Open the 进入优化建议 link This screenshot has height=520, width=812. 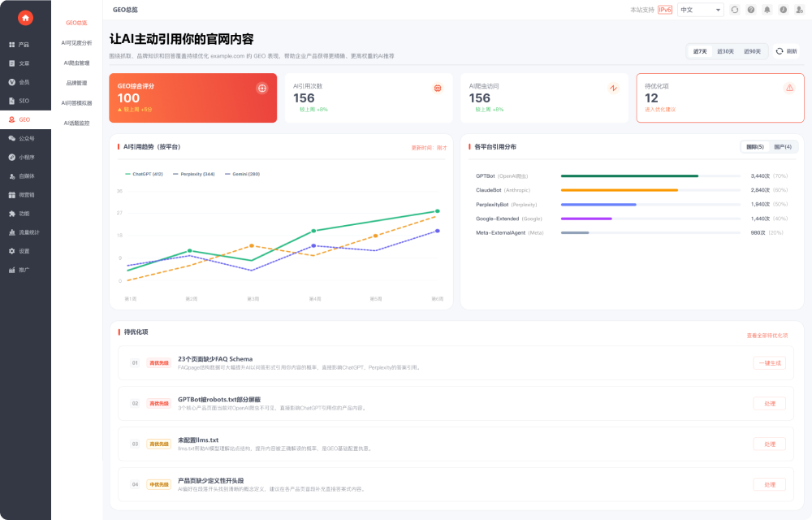point(660,110)
